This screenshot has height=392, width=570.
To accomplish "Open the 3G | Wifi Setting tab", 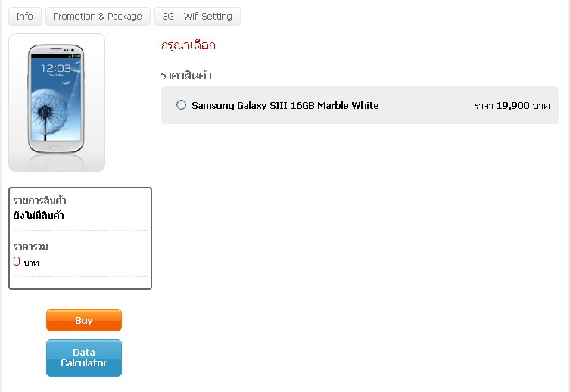I will 197,17.
